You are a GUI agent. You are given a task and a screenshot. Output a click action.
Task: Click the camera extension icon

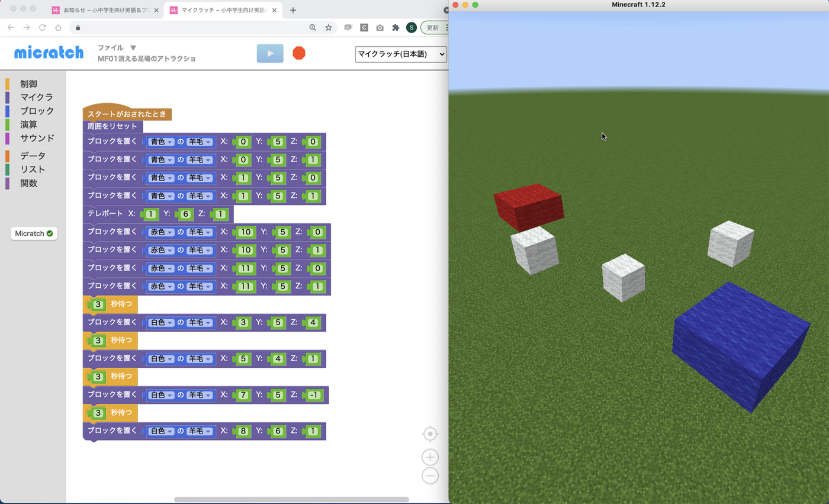click(380, 27)
